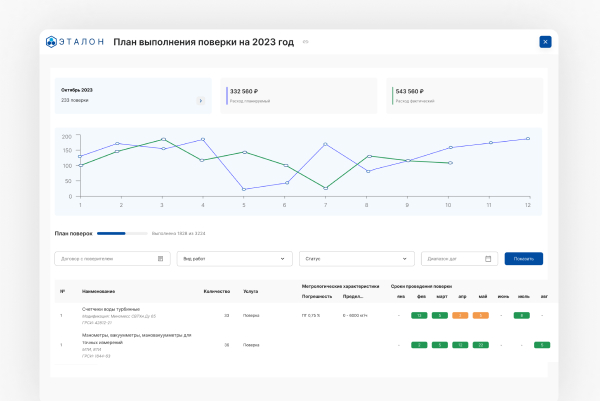Click the Эталон logo icon
600x401 pixels.
51,42
